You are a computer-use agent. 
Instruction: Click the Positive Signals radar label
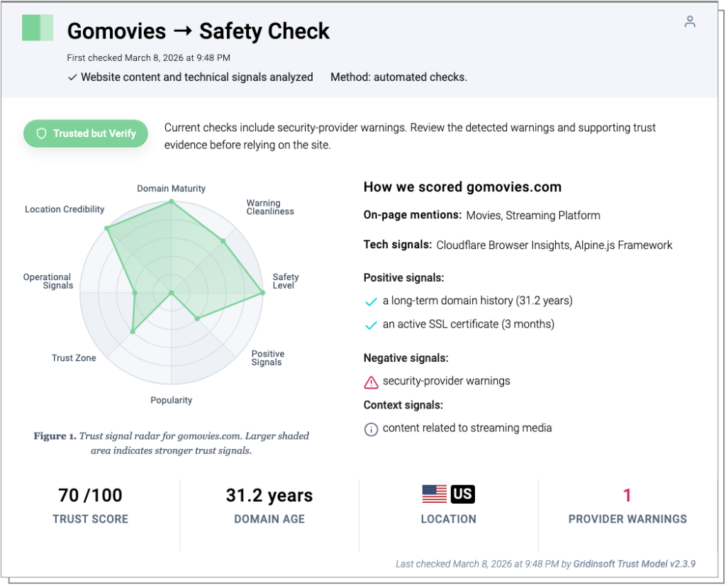coord(267,357)
